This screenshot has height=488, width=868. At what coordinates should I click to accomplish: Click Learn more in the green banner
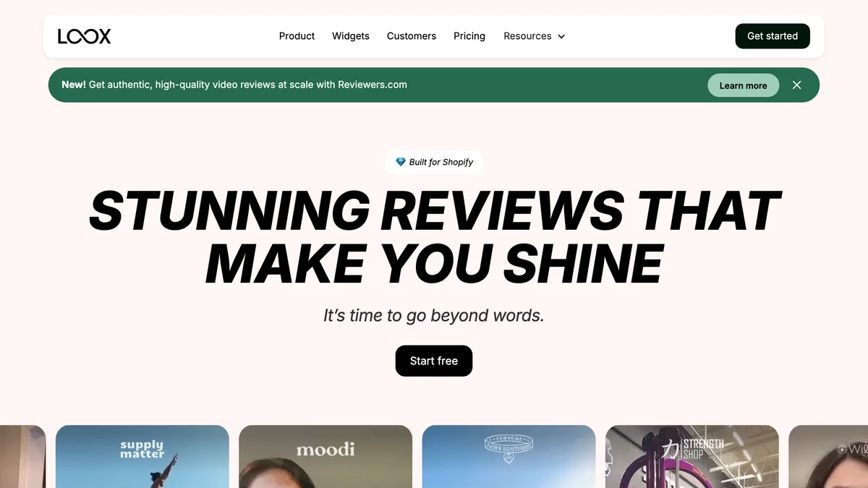point(743,85)
